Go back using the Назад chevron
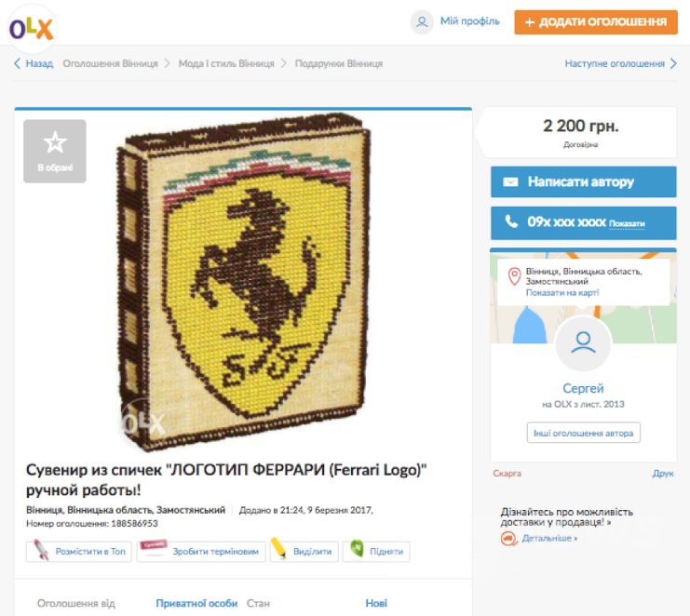 click(x=17, y=63)
